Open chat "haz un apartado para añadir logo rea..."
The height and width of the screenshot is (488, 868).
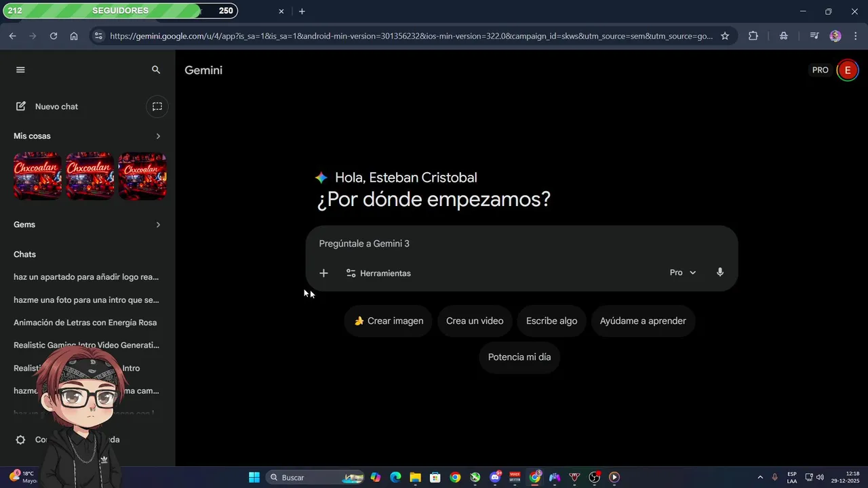coord(86,277)
